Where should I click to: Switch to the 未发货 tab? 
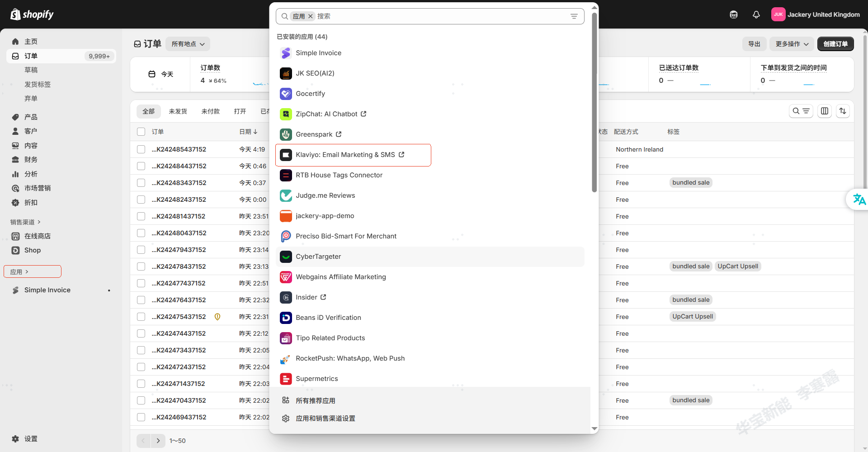point(178,111)
